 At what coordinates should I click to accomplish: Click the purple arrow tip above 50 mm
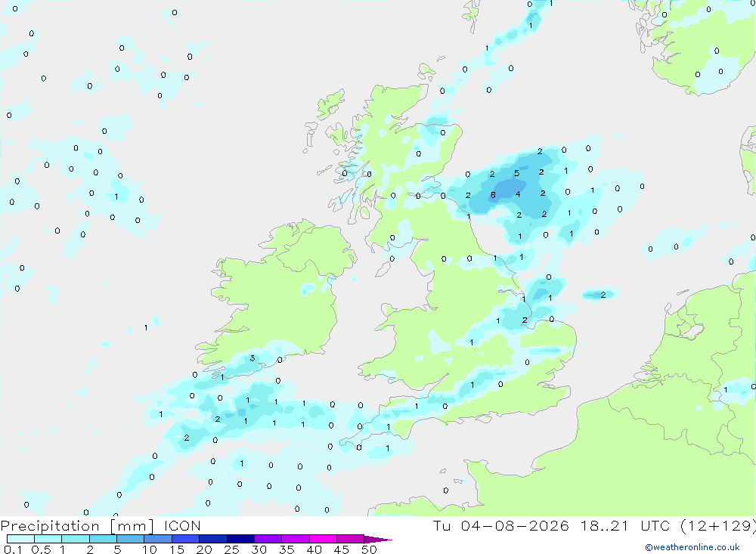click(x=377, y=540)
